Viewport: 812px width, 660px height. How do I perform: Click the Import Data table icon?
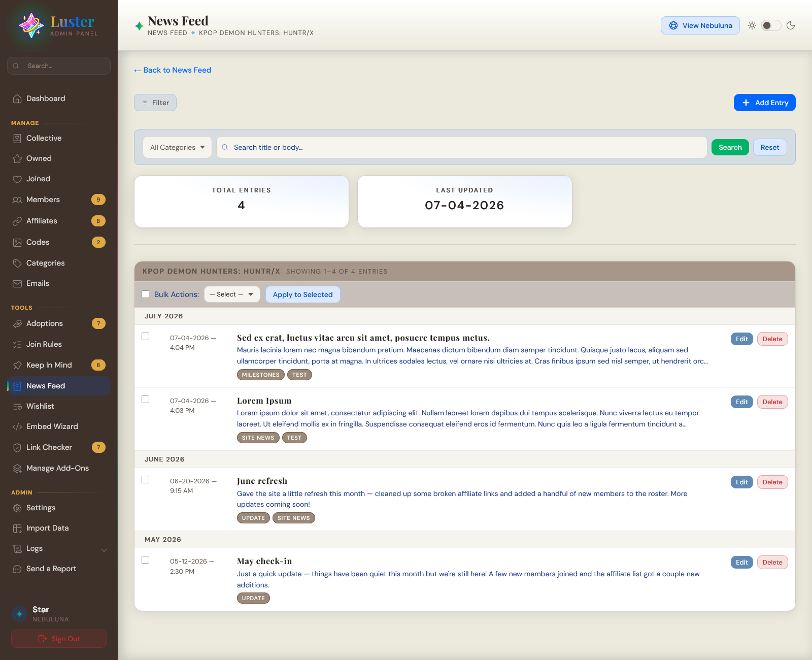point(17,529)
